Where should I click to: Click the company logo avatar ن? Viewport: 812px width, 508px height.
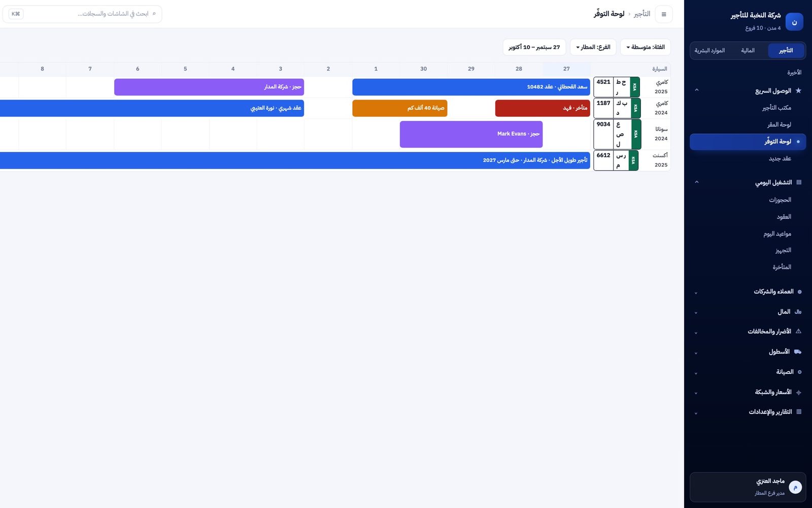[794, 22]
